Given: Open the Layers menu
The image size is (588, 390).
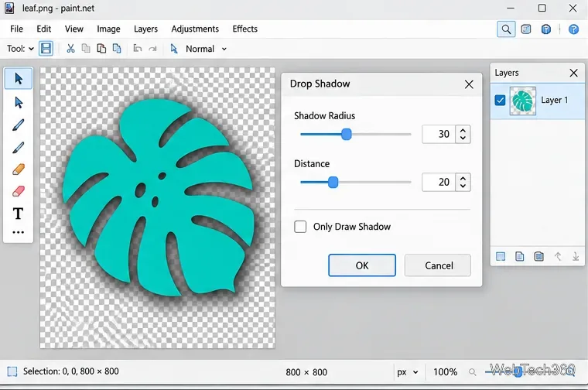Looking at the screenshot, I should point(145,29).
